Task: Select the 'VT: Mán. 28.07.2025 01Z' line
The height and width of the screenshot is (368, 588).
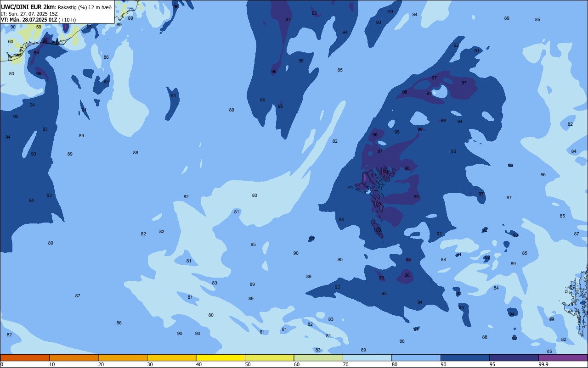Action: [x=28, y=20]
